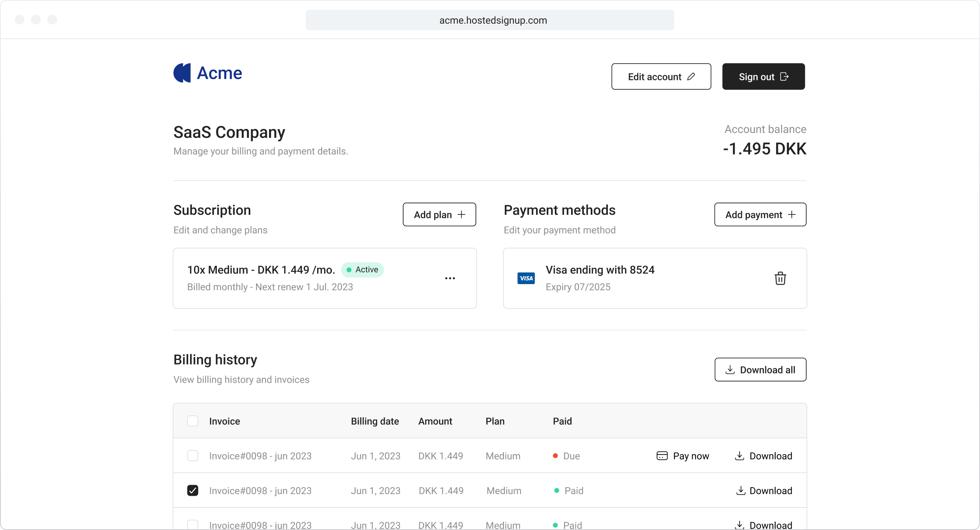Viewport: 980px width, 530px height.
Task: Sign out of the account
Action: tap(764, 76)
